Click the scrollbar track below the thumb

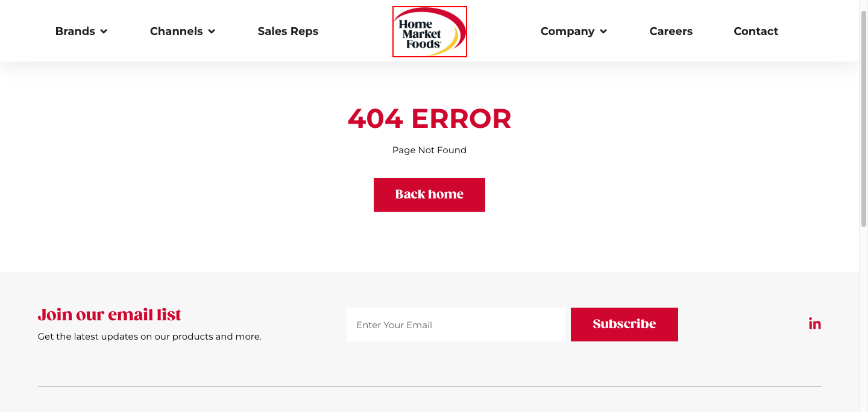point(863,320)
